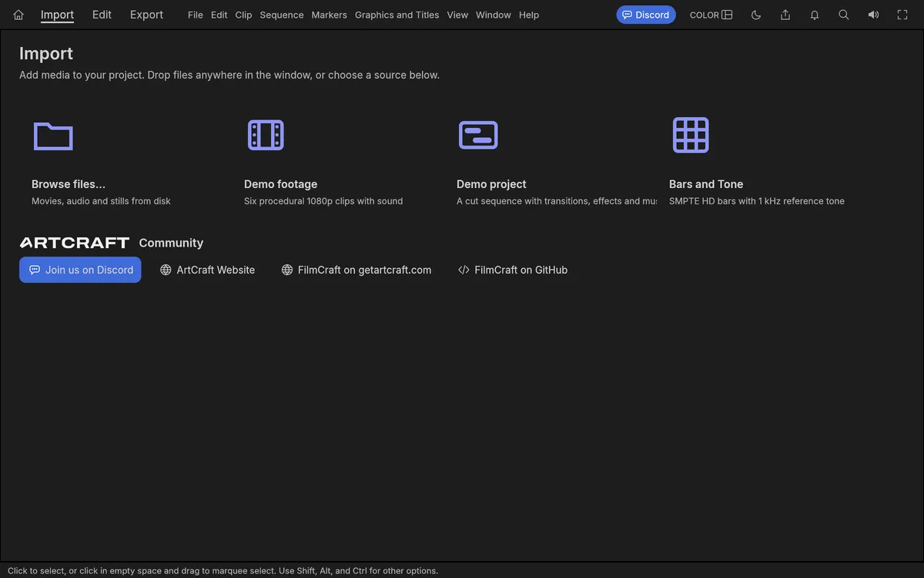Open the Window menu

[494, 15]
